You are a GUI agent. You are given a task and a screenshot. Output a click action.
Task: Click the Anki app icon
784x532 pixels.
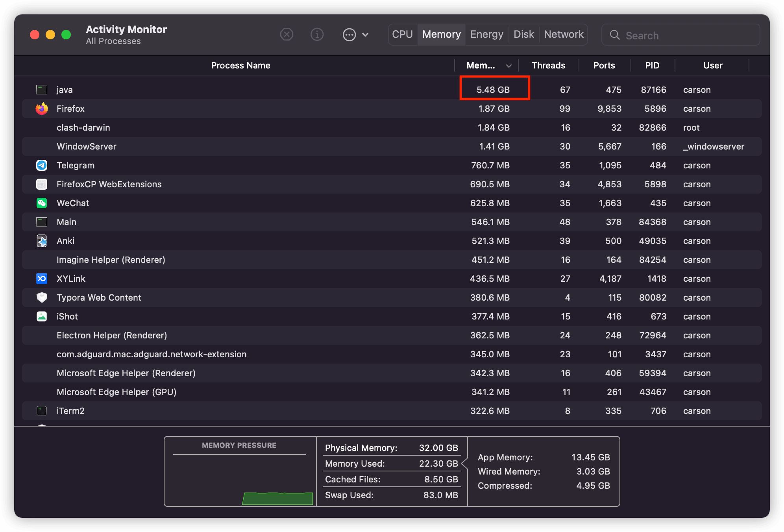pyautogui.click(x=42, y=241)
